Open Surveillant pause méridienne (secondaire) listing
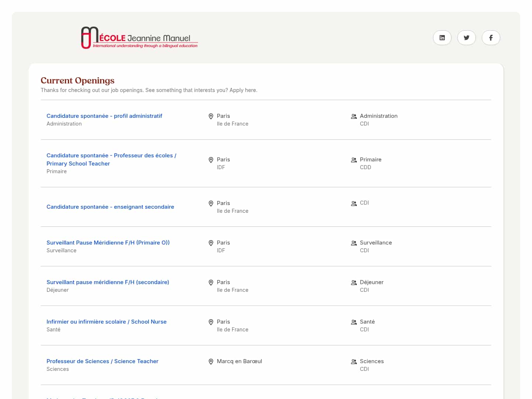The image size is (532, 399). [x=108, y=282]
